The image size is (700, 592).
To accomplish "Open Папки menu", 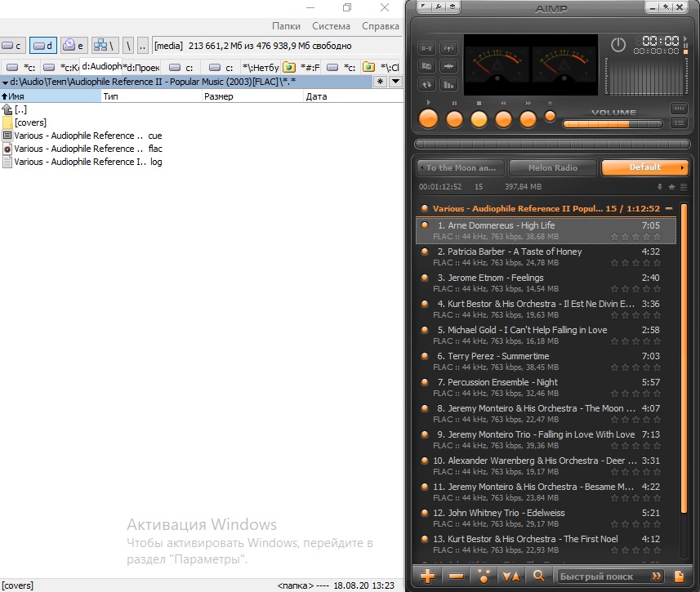I will point(286,26).
